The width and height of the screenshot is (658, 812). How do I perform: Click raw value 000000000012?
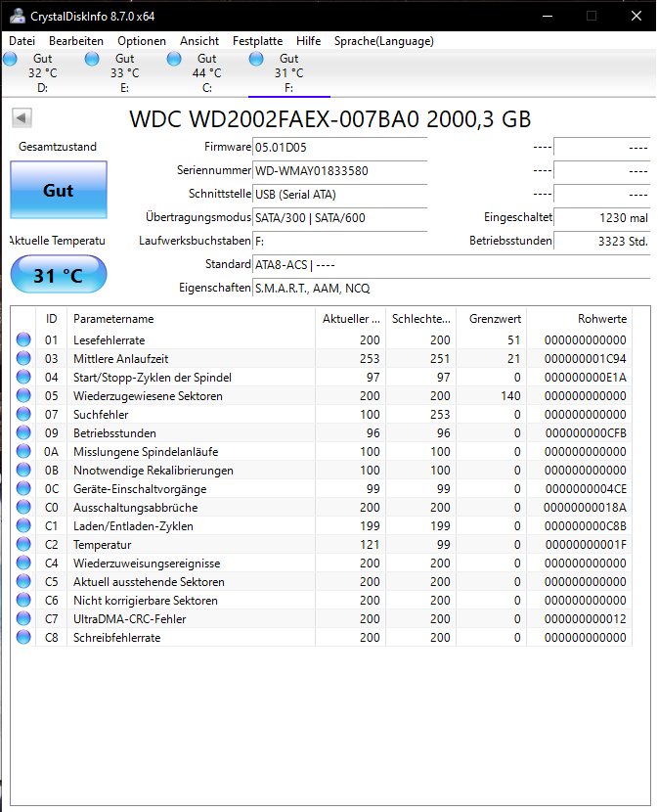[x=586, y=619]
